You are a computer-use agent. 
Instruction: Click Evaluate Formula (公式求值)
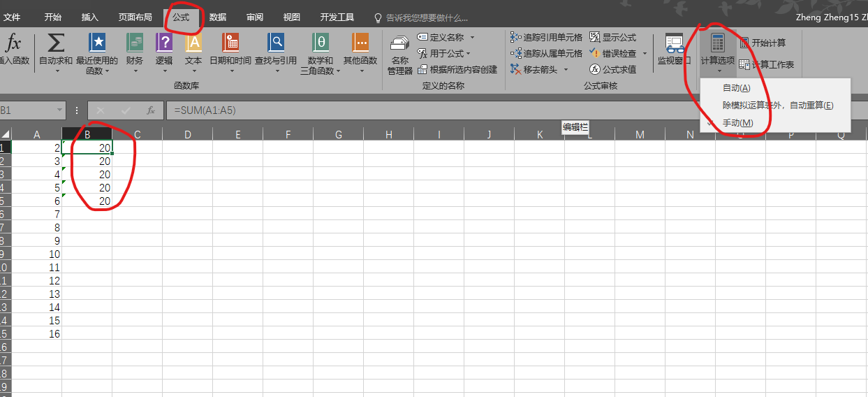tap(613, 69)
